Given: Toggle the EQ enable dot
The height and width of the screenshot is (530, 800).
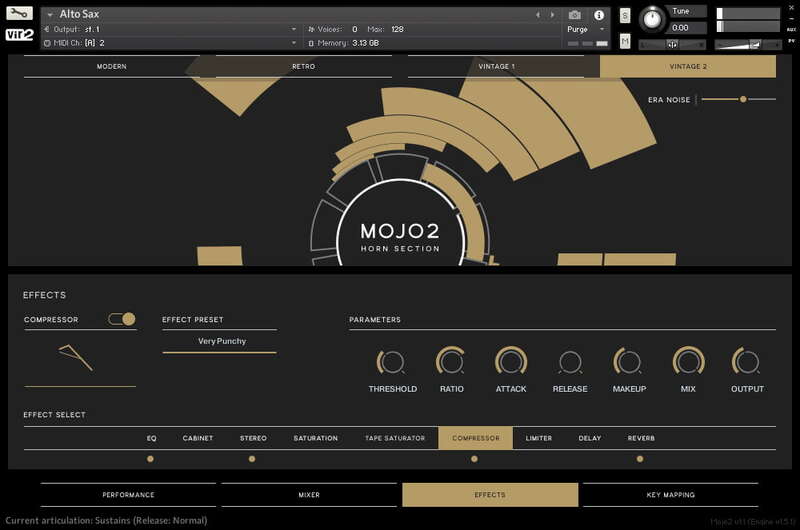Looking at the screenshot, I should tap(150, 459).
